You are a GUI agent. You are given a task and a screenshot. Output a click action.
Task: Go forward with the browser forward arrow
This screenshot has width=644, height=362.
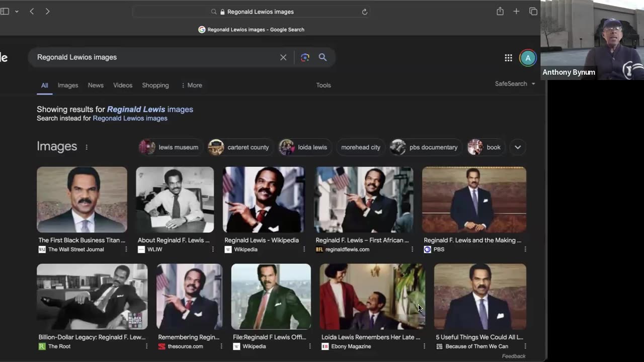[47, 12]
